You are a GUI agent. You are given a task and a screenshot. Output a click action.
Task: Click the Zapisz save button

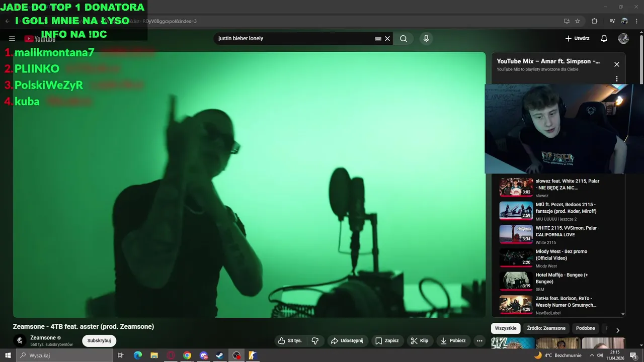pos(387,341)
